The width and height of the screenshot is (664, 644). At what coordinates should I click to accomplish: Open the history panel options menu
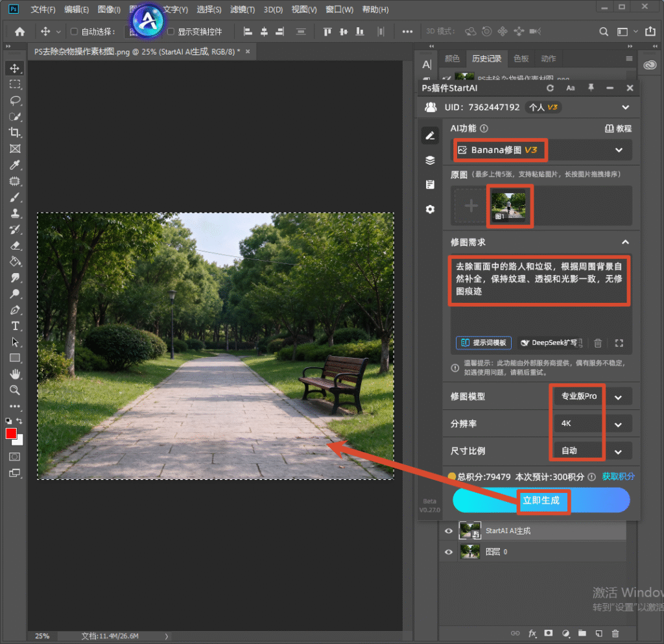tap(629, 59)
